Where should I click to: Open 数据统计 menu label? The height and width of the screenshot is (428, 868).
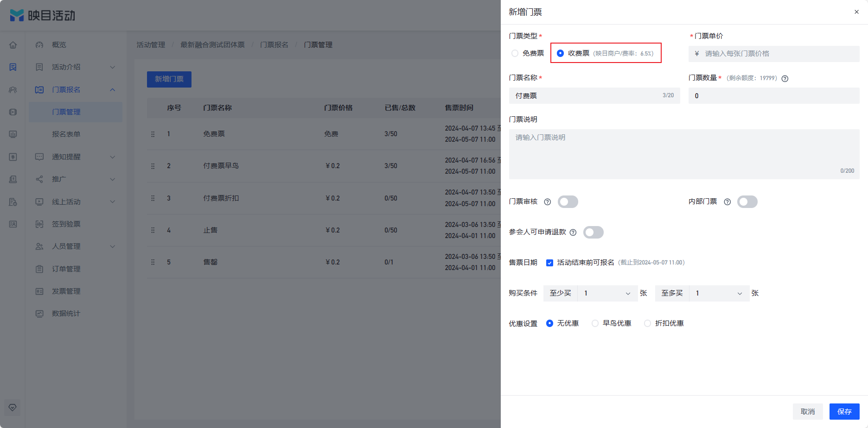pyautogui.click(x=66, y=314)
